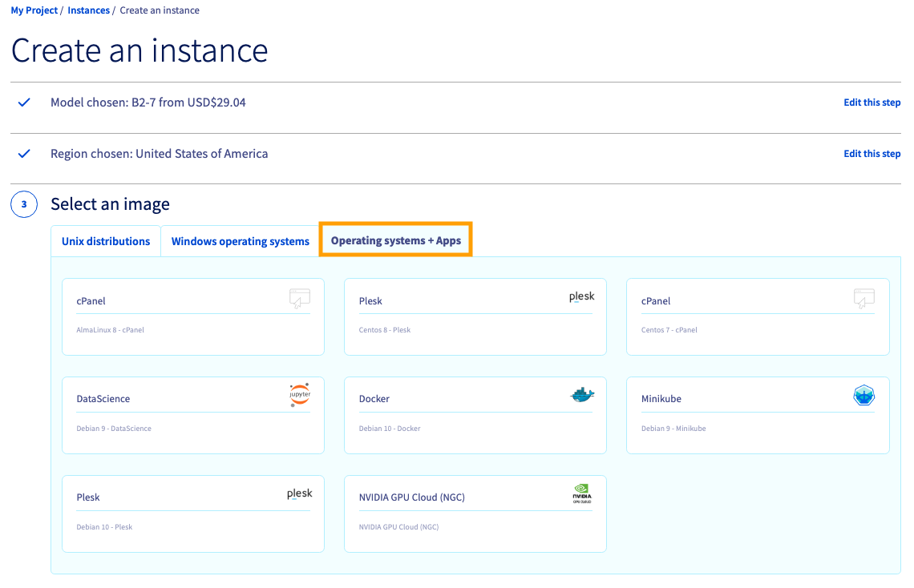Select the Docker image title
Image resolution: width=914 pixels, height=588 pixels.
(374, 399)
